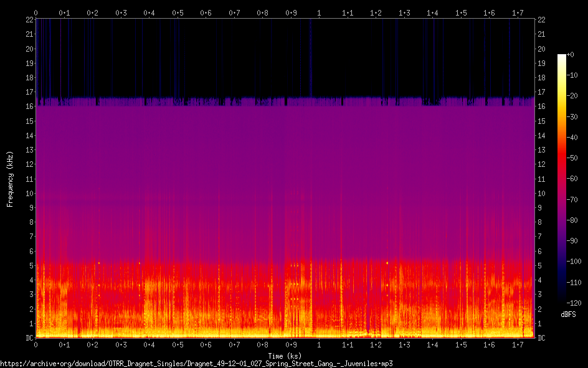Click the 'dBFS' label under the color scale

(568, 314)
